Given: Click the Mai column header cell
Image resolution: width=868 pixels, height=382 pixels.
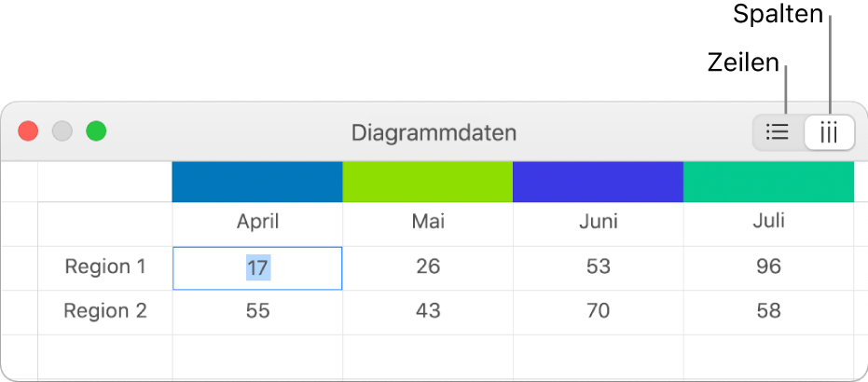Looking at the screenshot, I should point(428,223).
